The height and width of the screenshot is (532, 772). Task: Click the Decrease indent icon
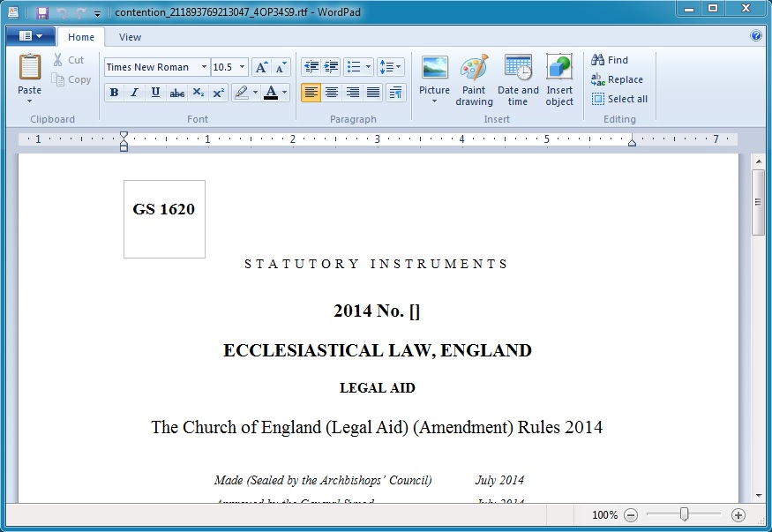pos(311,67)
